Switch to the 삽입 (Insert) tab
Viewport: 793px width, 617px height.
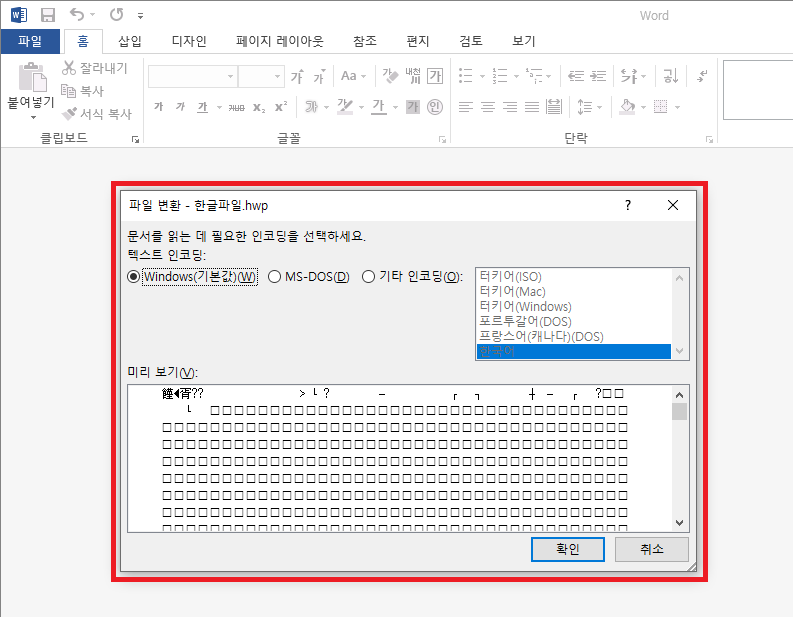pos(129,41)
